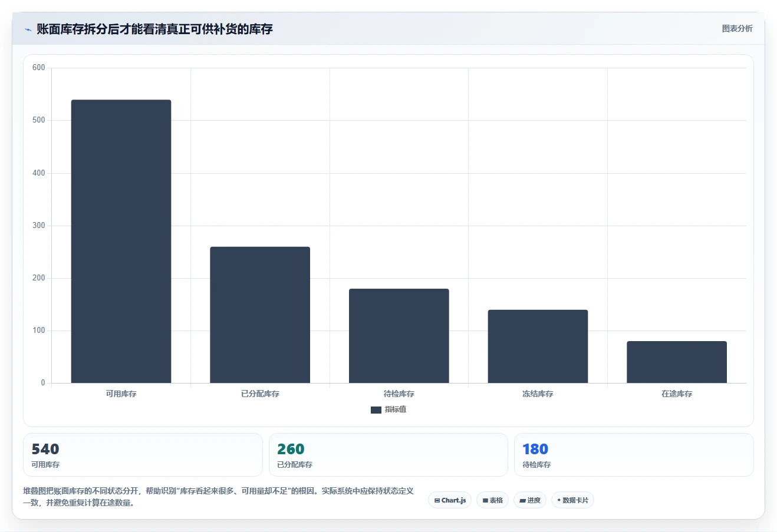Click the 已分配库存 x-axis label
The height and width of the screenshot is (532, 777).
260,394
